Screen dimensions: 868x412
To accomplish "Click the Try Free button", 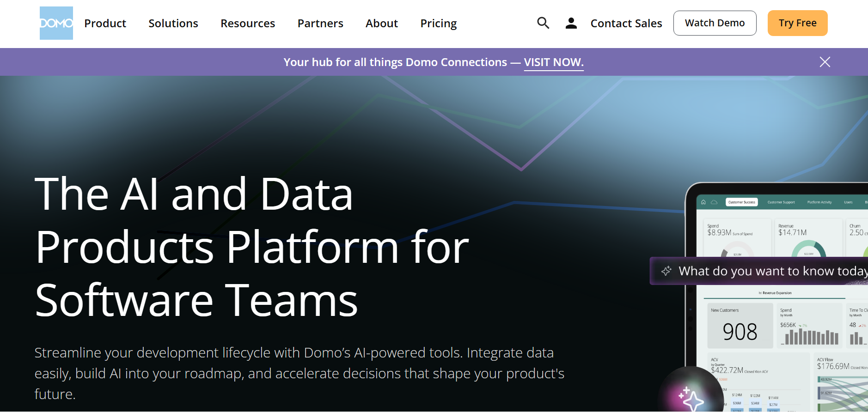I will (x=798, y=23).
